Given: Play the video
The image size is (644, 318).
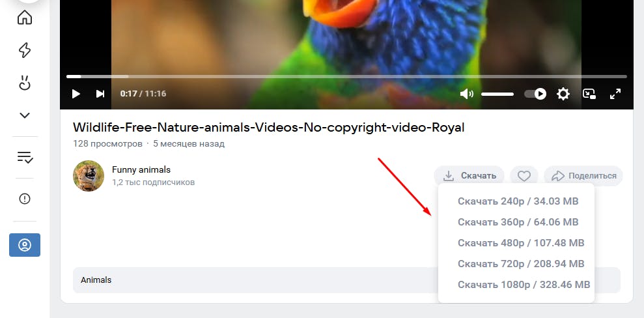Looking at the screenshot, I should [76, 94].
